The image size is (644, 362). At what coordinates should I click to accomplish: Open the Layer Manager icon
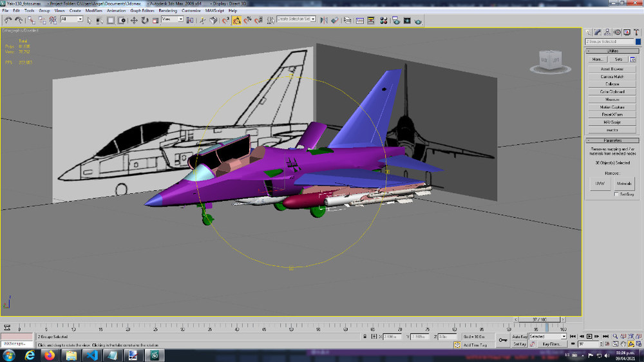(348, 20)
